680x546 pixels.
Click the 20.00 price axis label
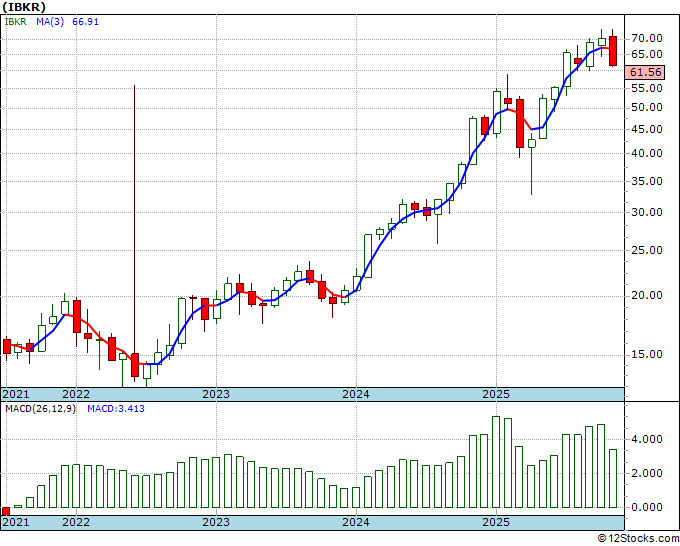[x=646, y=296]
